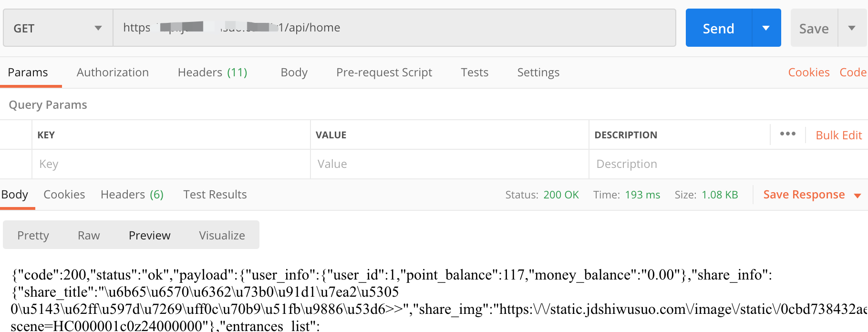This screenshot has height=332, width=868.
Task: Expand the Send options arrow
Action: (x=766, y=28)
